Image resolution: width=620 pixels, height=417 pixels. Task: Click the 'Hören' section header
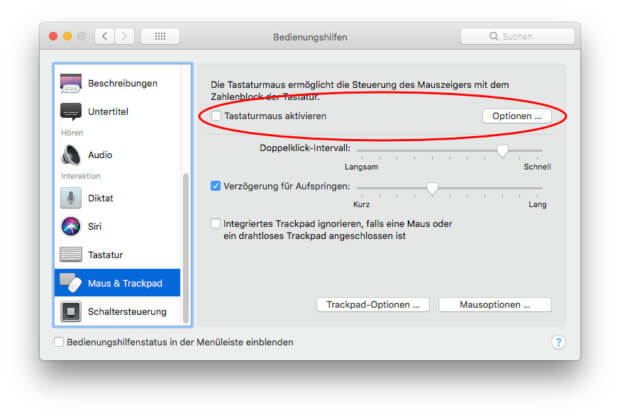coord(72,133)
